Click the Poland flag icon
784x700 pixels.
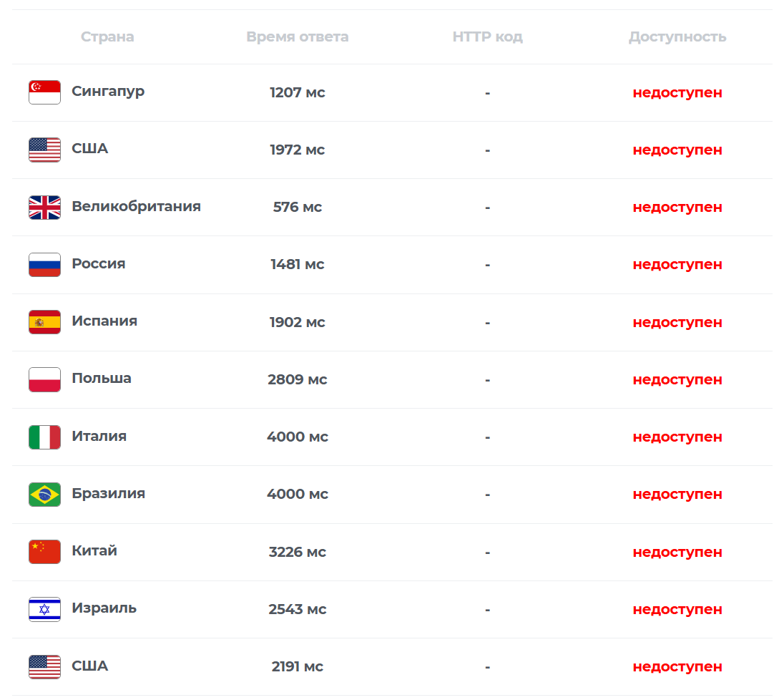44,379
